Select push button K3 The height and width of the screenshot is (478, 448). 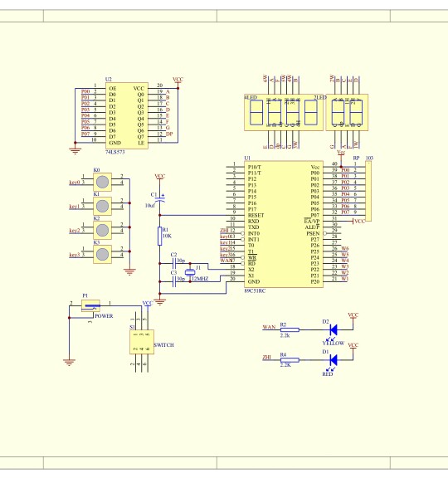pyautogui.click(x=102, y=254)
